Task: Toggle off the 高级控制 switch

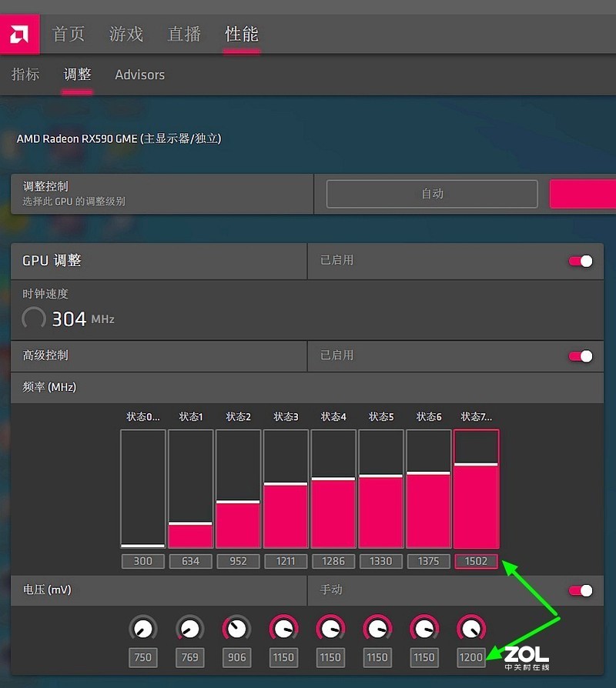Action: (x=580, y=356)
